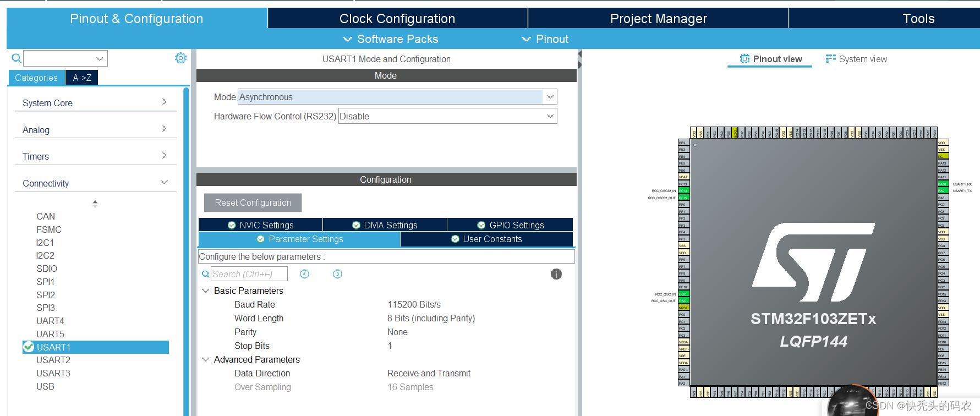Switch to Project Manager tab
The image size is (980, 416).
(658, 18)
